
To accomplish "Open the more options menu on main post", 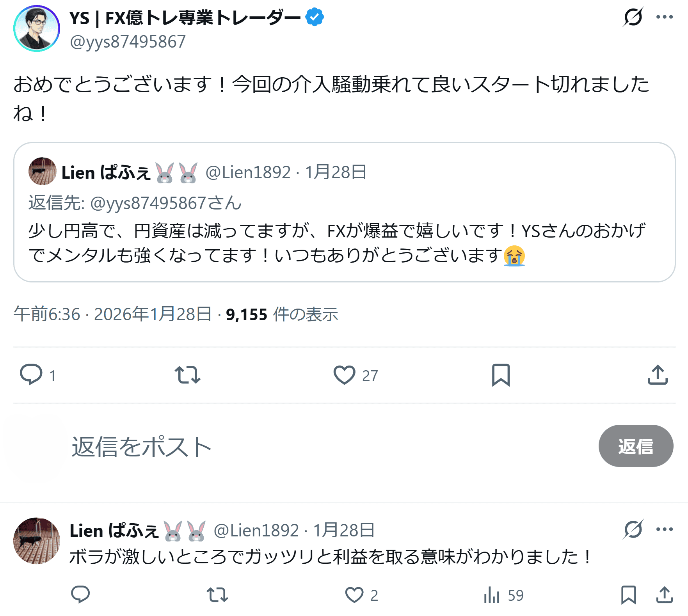I will point(664,17).
